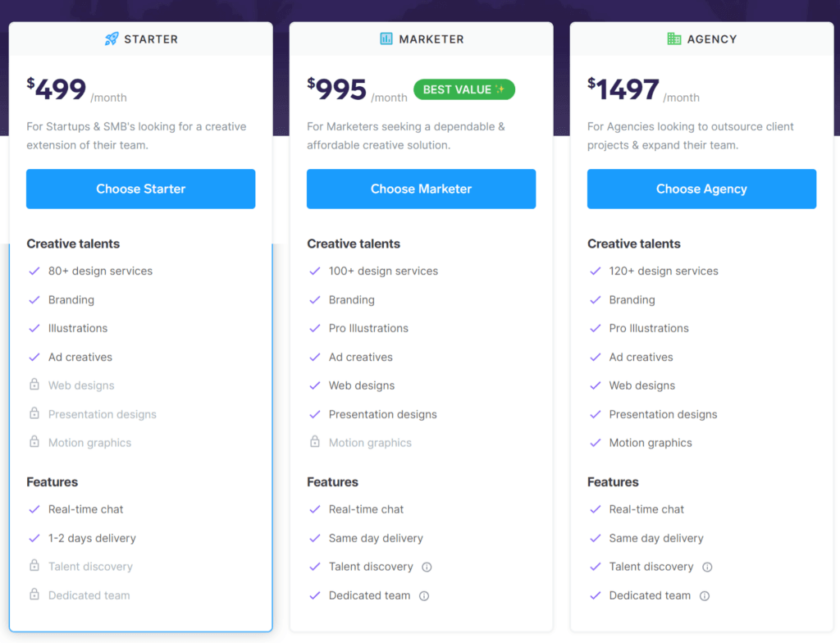Click the STARTER plan header tab
The image size is (840, 643).
[140, 39]
